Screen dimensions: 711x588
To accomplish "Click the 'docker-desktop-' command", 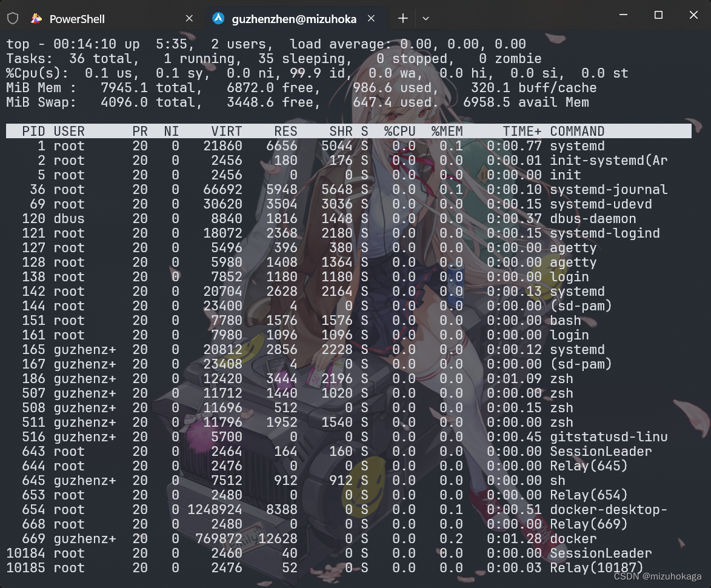I will coord(609,510).
